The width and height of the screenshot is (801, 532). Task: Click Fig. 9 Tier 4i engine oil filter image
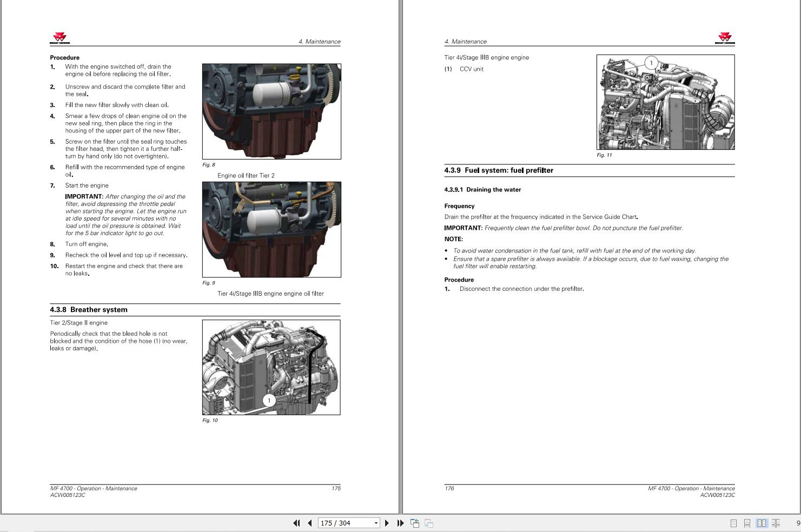click(272, 229)
